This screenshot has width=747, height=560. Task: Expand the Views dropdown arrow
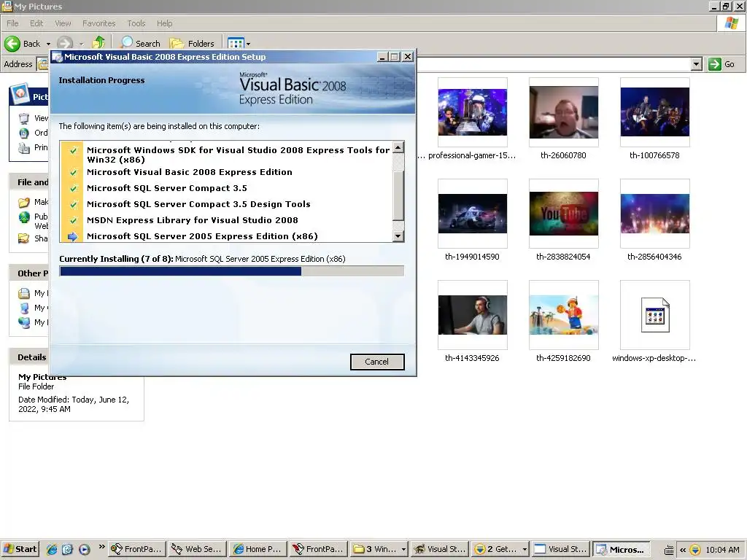click(248, 44)
